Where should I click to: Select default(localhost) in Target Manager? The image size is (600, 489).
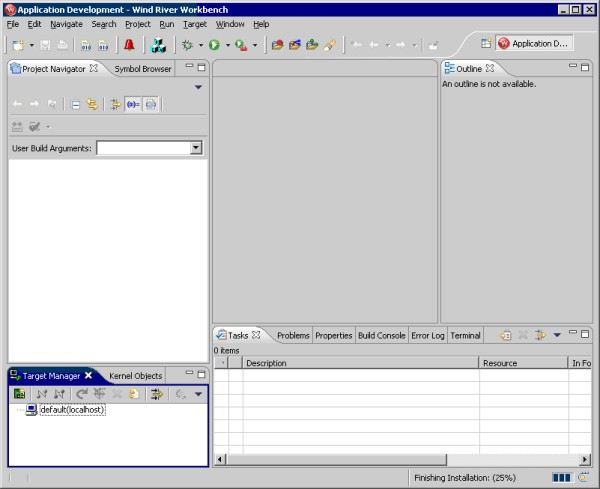(x=72, y=410)
